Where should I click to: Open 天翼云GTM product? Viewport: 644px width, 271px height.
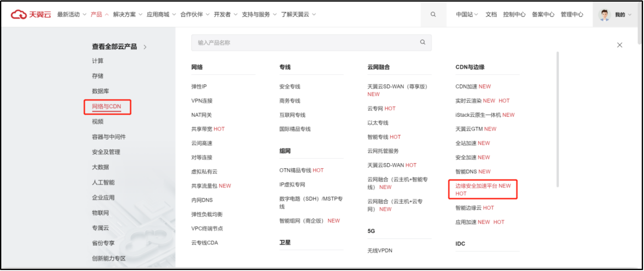[469, 129]
